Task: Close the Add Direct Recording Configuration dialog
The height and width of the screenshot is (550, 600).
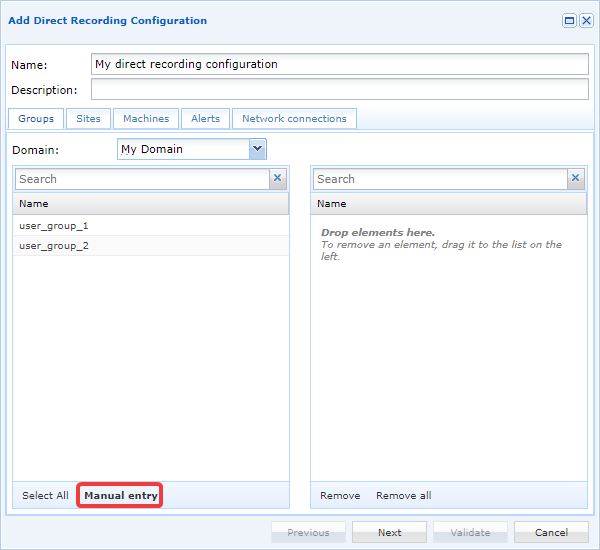Action: click(586, 20)
